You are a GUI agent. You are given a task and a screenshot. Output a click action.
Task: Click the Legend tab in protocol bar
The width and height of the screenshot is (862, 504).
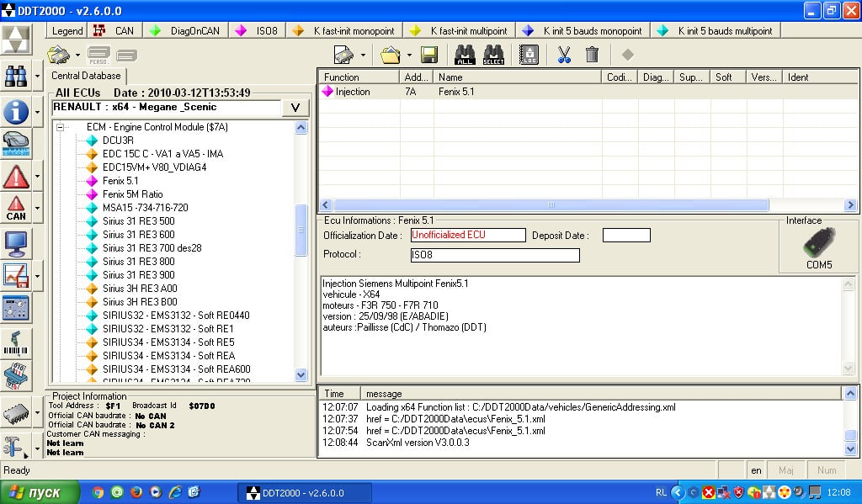pos(67,31)
